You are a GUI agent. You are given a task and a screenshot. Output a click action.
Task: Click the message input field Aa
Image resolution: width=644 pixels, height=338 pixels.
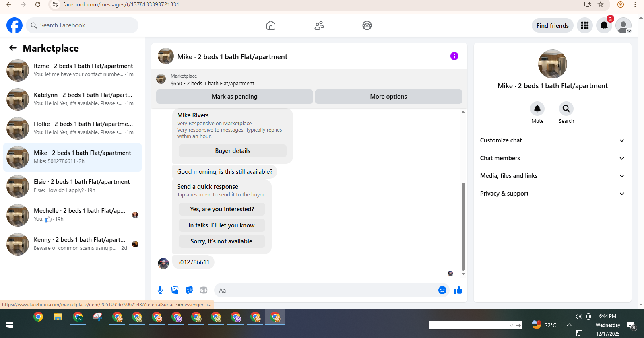coord(326,290)
